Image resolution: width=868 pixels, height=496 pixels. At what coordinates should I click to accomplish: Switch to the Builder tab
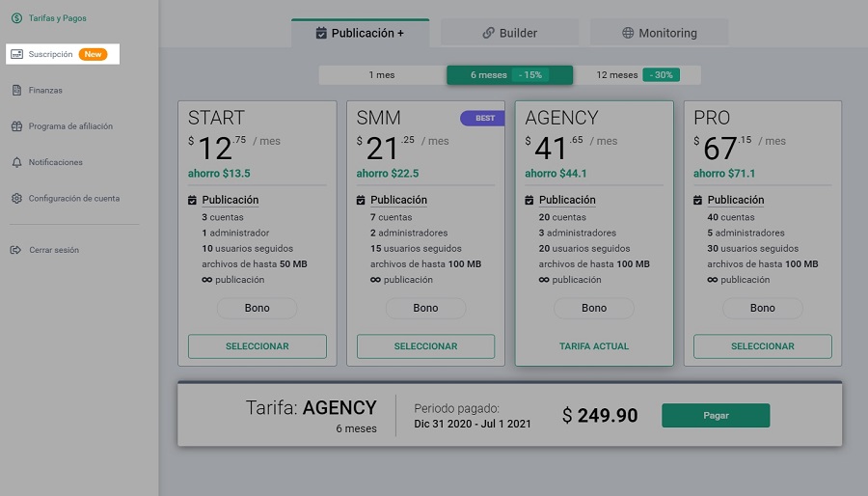(x=509, y=33)
